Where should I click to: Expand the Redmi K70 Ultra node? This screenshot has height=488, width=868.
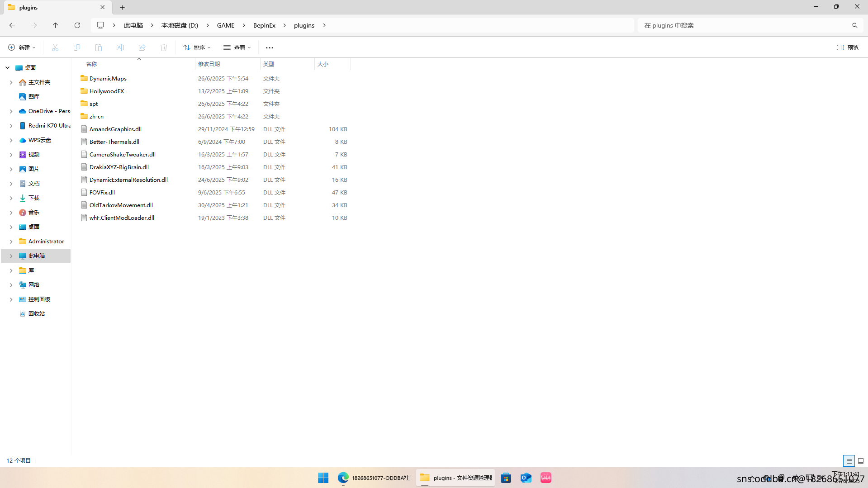(11, 126)
